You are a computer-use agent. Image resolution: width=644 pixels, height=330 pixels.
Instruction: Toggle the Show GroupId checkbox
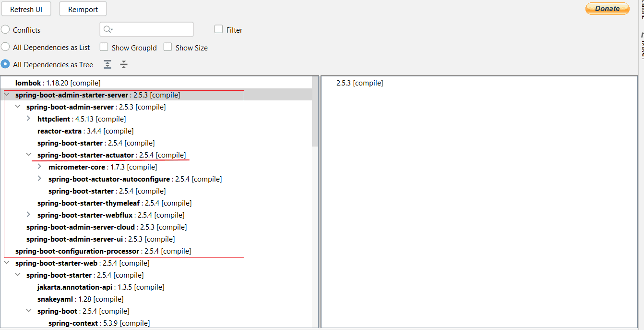(104, 47)
